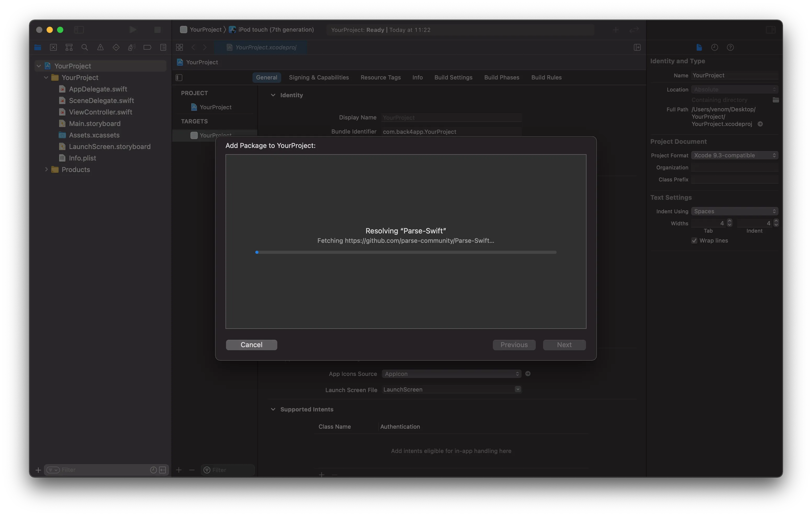Open the Test navigator diamond icon
812x516 pixels.
(116, 48)
